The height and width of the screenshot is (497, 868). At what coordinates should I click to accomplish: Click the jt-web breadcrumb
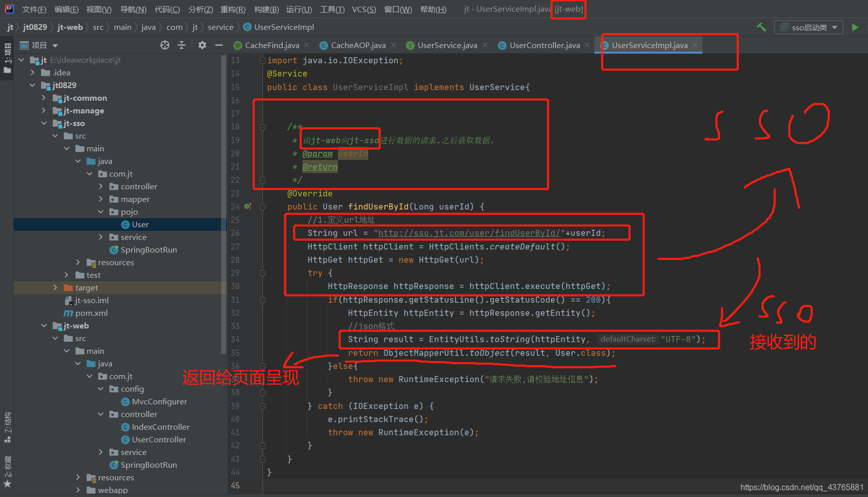70,27
